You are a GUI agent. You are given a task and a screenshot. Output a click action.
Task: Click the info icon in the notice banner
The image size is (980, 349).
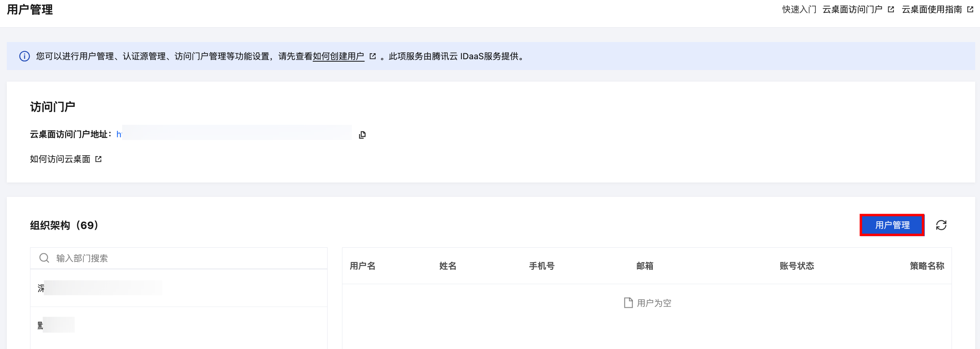click(24, 56)
